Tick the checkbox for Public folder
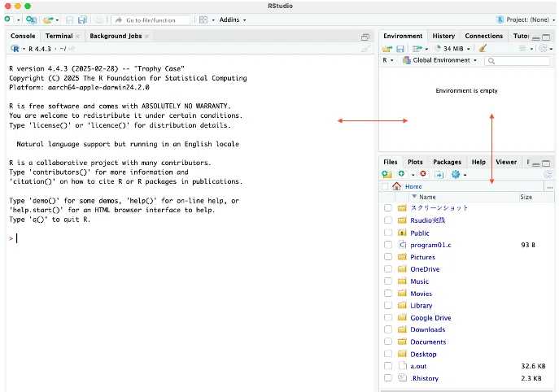 [388, 233]
